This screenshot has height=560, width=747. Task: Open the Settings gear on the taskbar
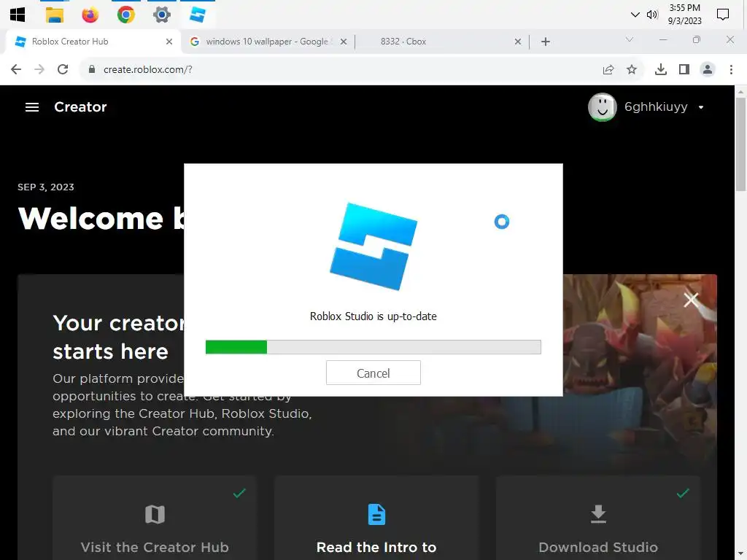[161, 15]
